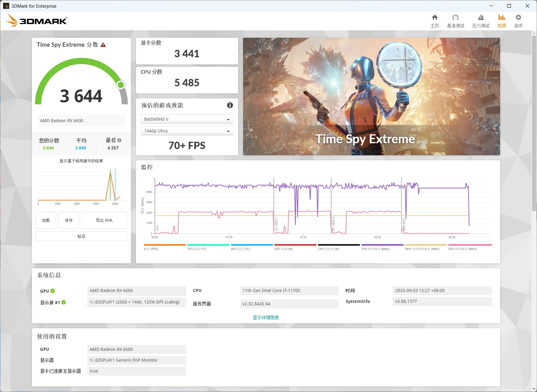Click the 验证 (Validate) button
This screenshot has height=392, width=537.
(81, 236)
